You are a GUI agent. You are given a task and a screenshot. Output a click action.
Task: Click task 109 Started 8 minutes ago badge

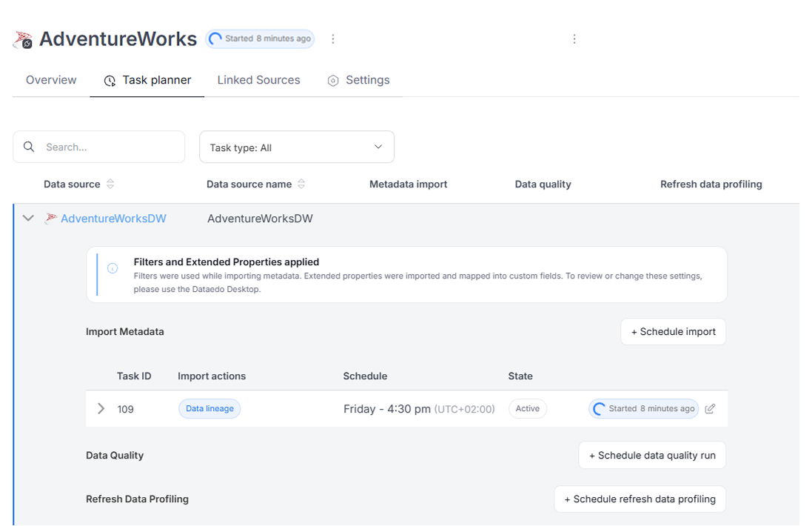coord(644,409)
